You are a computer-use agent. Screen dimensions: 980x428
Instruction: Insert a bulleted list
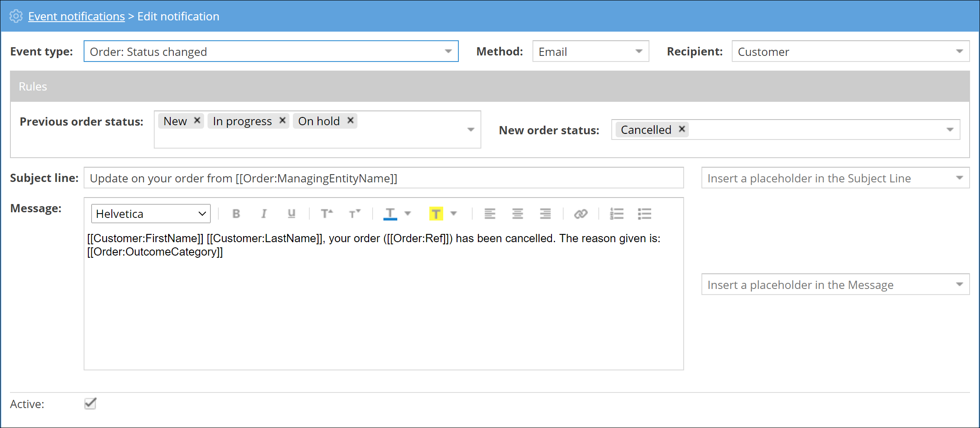tap(644, 214)
